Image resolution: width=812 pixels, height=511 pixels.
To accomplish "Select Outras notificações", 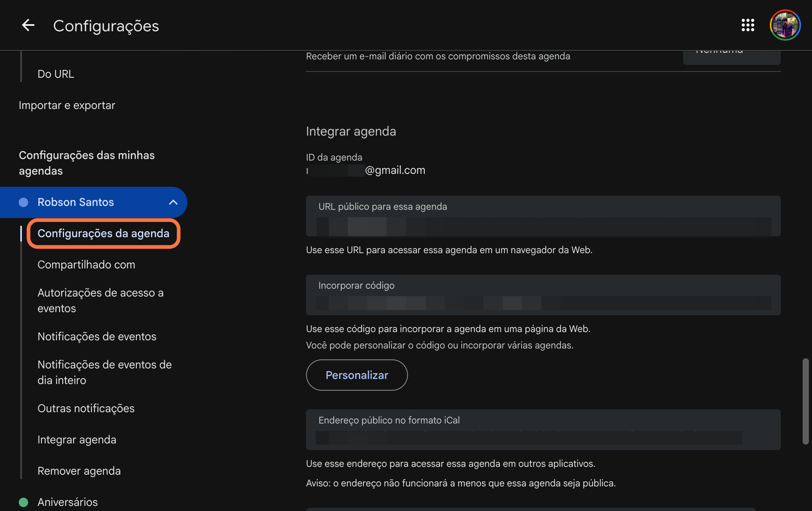I will (86, 408).
